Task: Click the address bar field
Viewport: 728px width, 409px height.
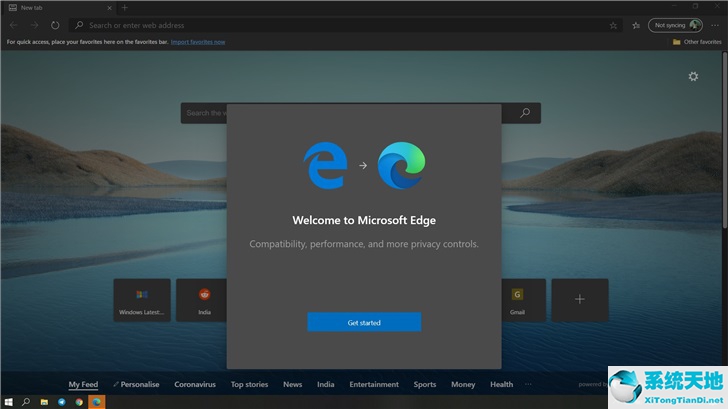Action: 346,25
